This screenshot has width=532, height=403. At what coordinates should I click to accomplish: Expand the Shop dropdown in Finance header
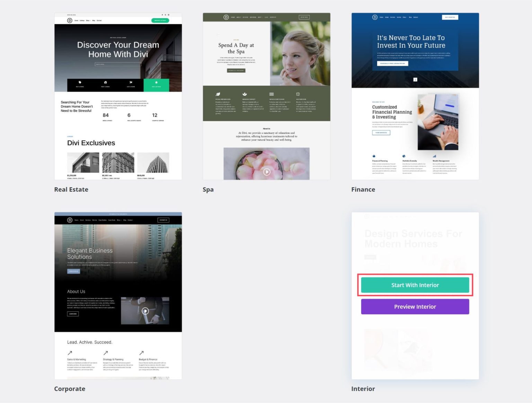coord(405,17)
